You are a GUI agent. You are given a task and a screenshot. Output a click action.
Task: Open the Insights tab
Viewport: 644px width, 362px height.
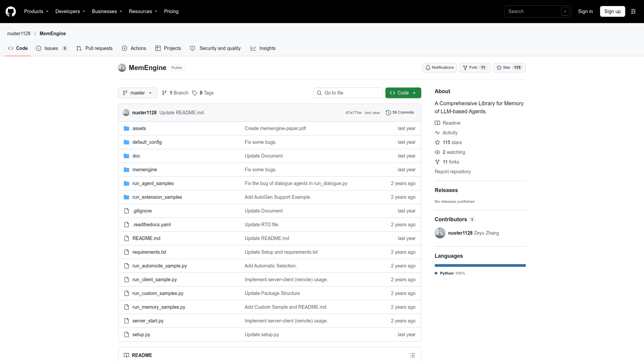click(x=263, y=48)
